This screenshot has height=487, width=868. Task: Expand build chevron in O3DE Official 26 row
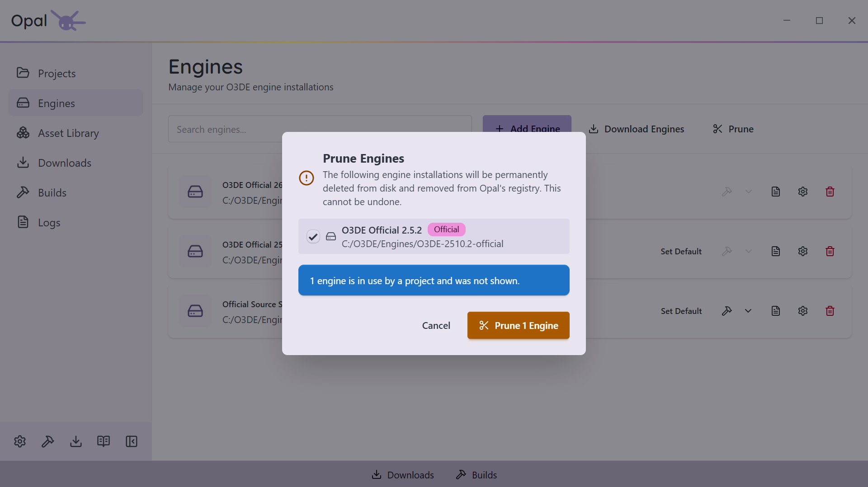point(748,192)
